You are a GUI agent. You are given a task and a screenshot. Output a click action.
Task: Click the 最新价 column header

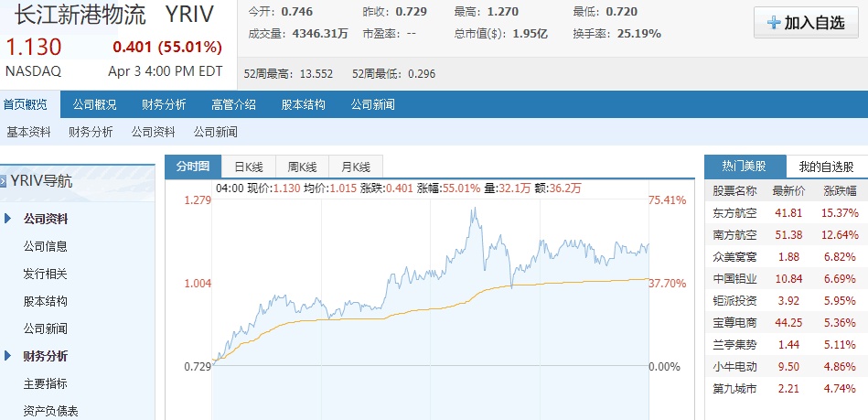[x=788, y=191]
